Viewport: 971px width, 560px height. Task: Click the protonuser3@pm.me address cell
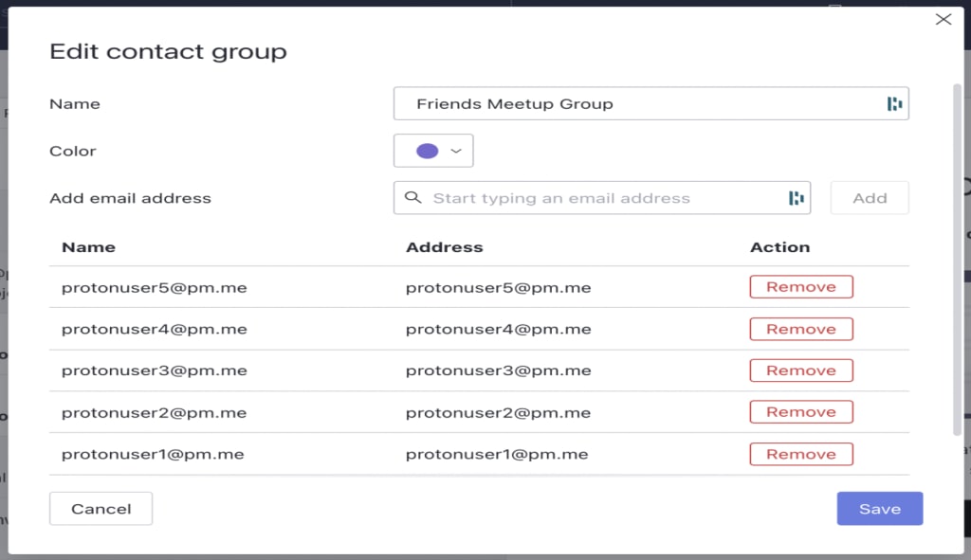[x=498, y=370]
